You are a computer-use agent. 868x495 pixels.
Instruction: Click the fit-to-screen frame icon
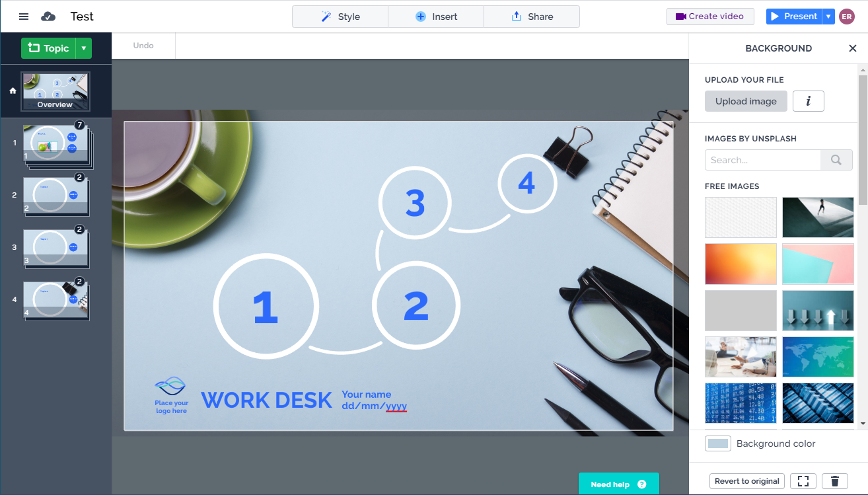point(803,481)
